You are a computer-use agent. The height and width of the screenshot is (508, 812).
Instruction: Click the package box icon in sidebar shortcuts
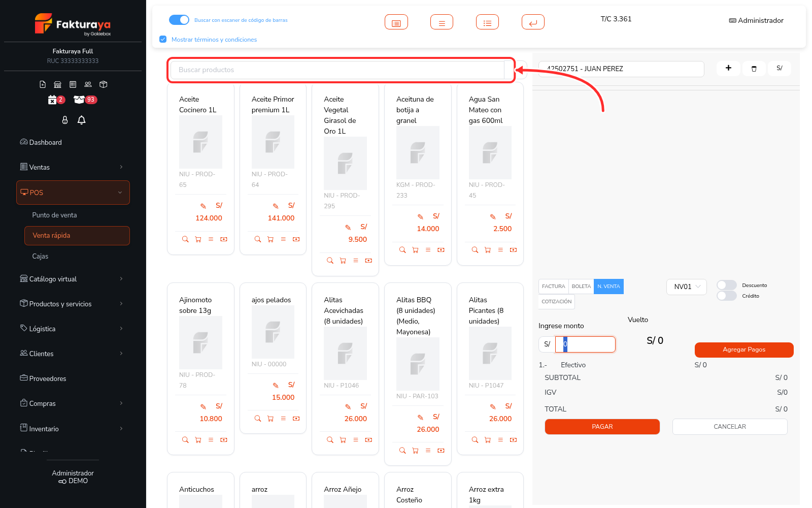(x=104, y=84)
